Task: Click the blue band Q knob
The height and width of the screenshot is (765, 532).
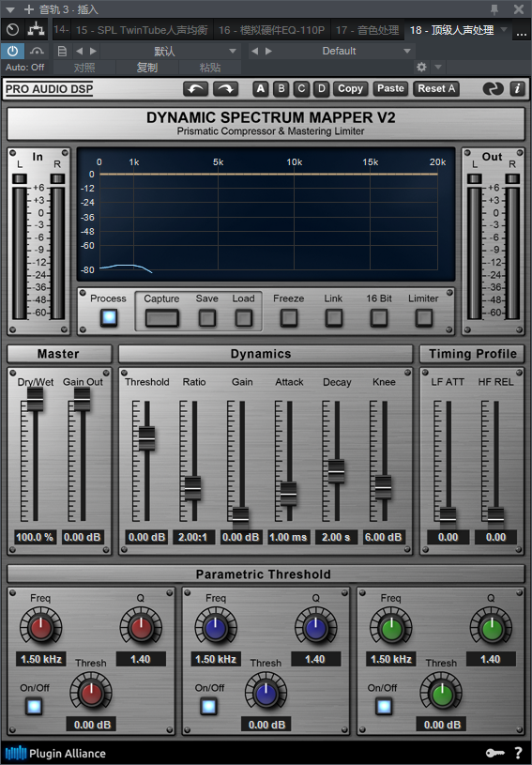Action: (315, 628)
